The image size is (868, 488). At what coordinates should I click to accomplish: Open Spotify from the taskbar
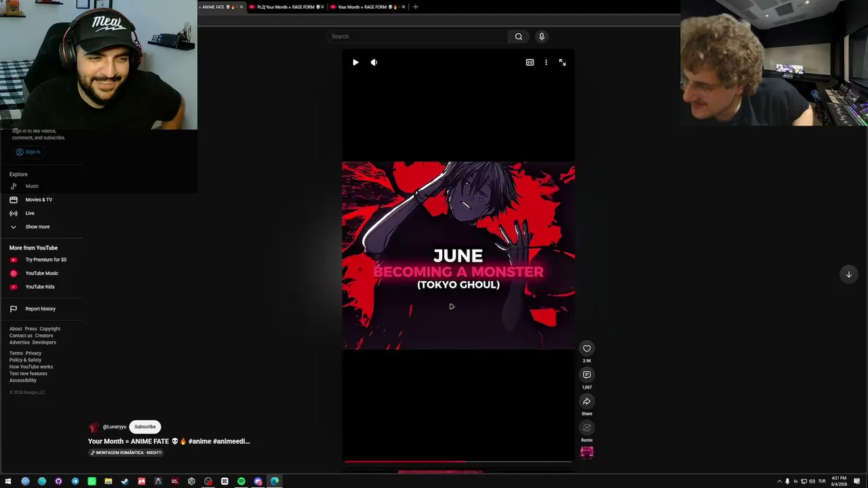pyautogui.click(x=241, y=481)
